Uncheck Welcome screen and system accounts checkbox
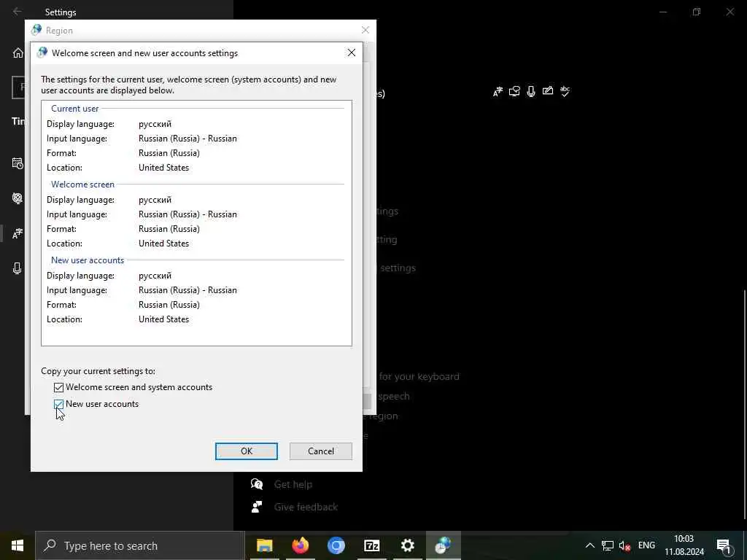Image resolution: width=747 pixels, height=560 pixels. 58,387
